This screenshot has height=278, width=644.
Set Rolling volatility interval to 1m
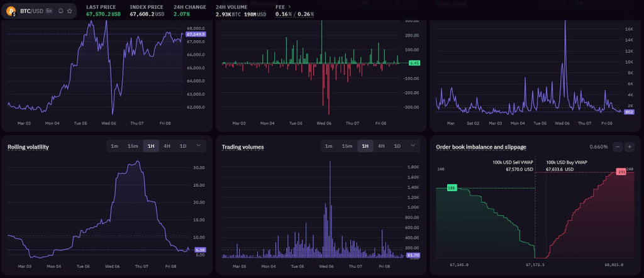click(x=114, y=146)
